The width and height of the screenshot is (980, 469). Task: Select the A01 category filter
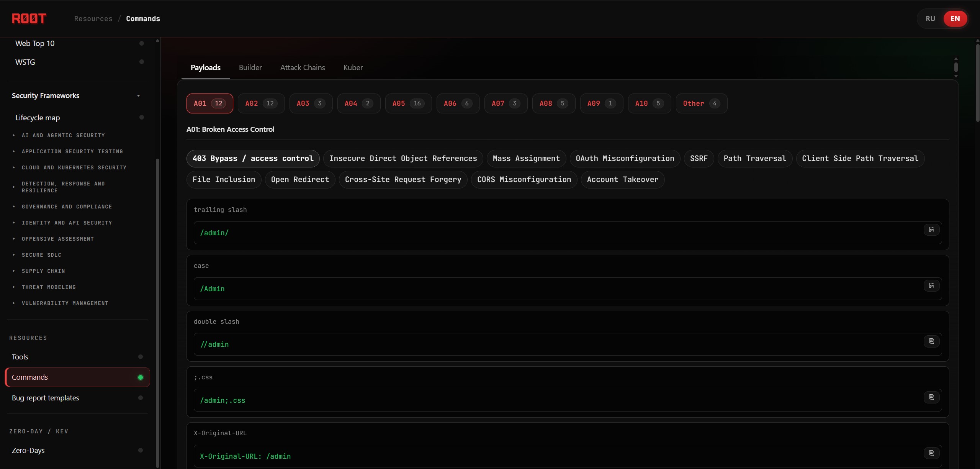tap(209, 103)
